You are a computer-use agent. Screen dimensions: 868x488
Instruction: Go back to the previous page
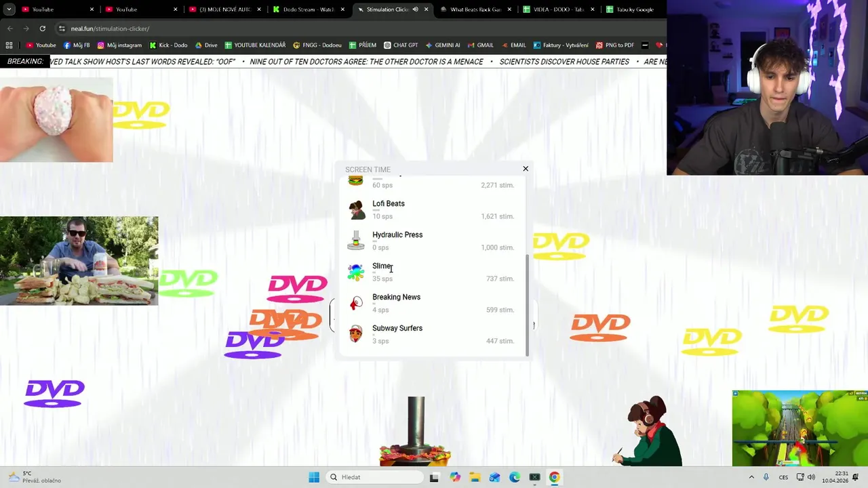point(9,28)
